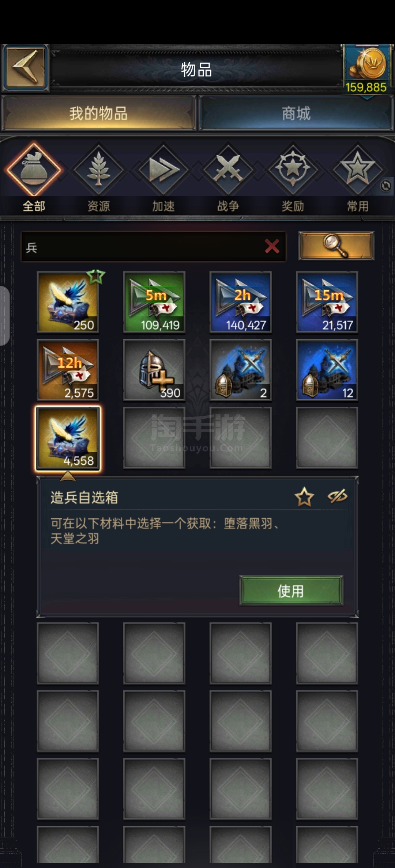Select the 5m training speedup item
Image resolution: width=395 pixels, height=868 pixels.
[154, 302]
